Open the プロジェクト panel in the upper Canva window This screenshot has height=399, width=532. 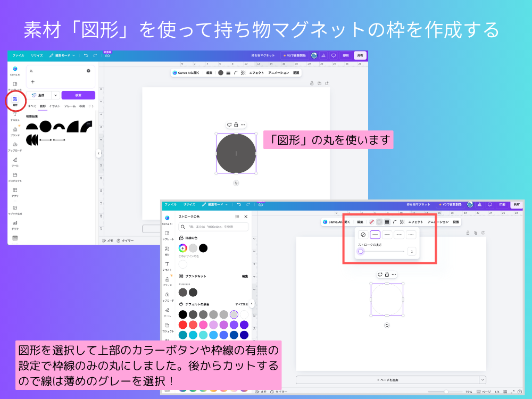pyautogui.click(x=15, y=177)
